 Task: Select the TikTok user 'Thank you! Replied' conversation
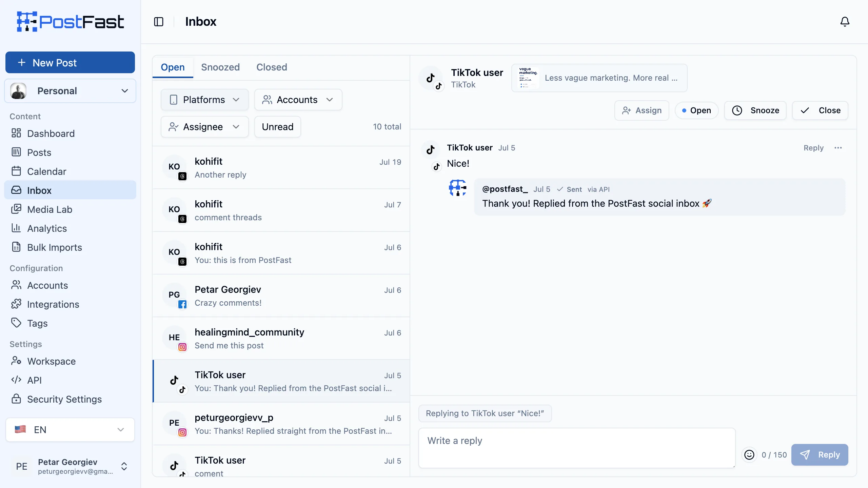pyautogui.click(x=281, y=381)
